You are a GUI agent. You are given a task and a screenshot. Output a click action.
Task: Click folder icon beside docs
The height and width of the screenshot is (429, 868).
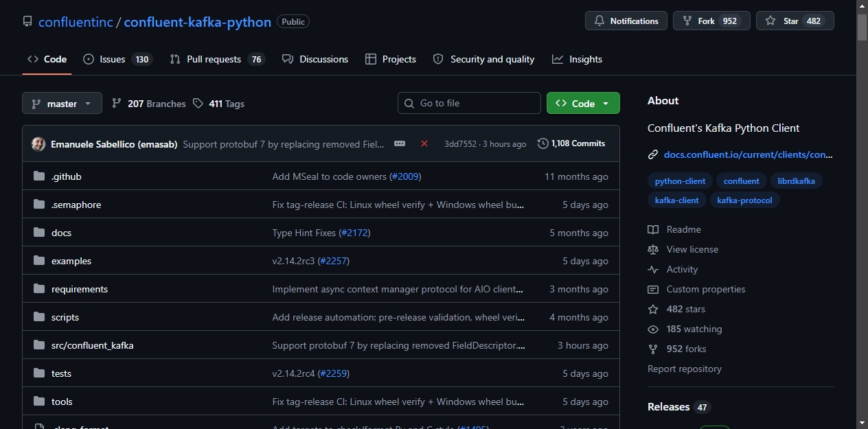[38, 233]
